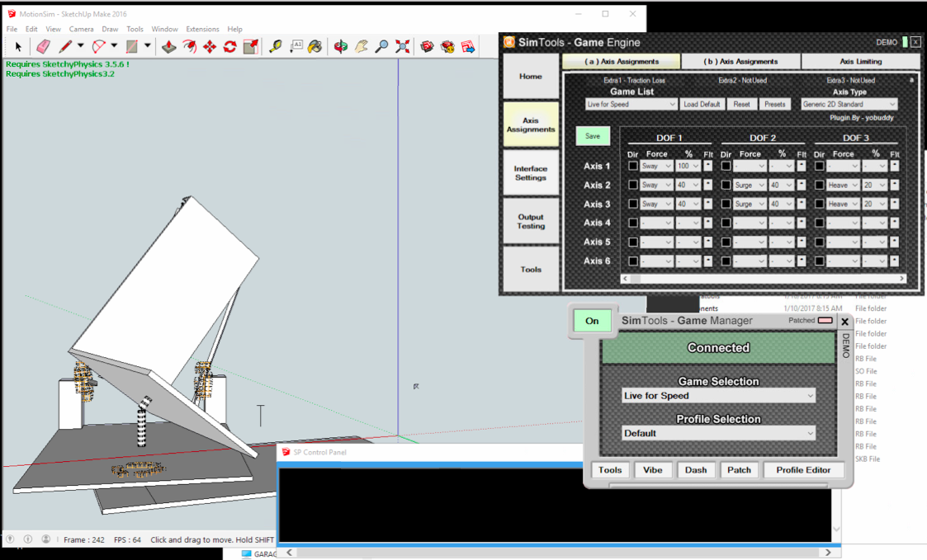Click the Send to LayOut icon
This screenshot has height=560, width=927.
pyautogui.click(x=468, y=47)
